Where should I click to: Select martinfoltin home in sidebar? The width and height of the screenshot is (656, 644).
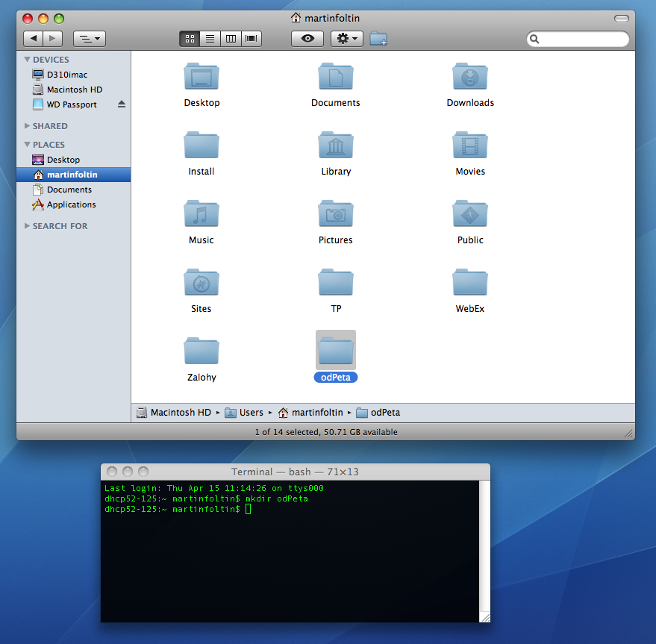click(74, 175)
